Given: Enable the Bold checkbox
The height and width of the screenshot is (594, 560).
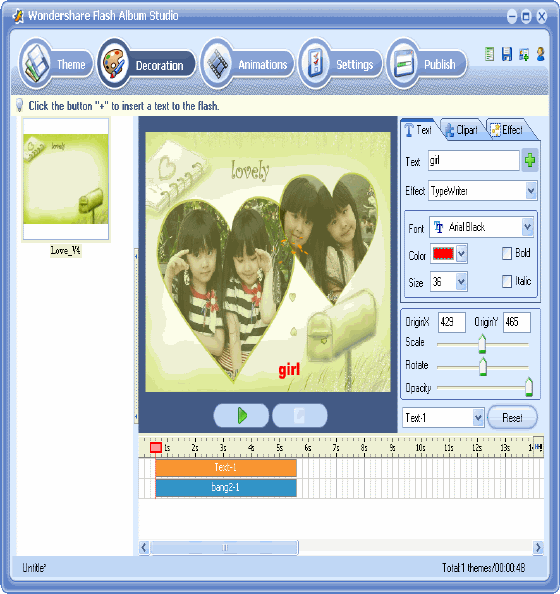Looking at the screenshot, I should pos(507,253).
